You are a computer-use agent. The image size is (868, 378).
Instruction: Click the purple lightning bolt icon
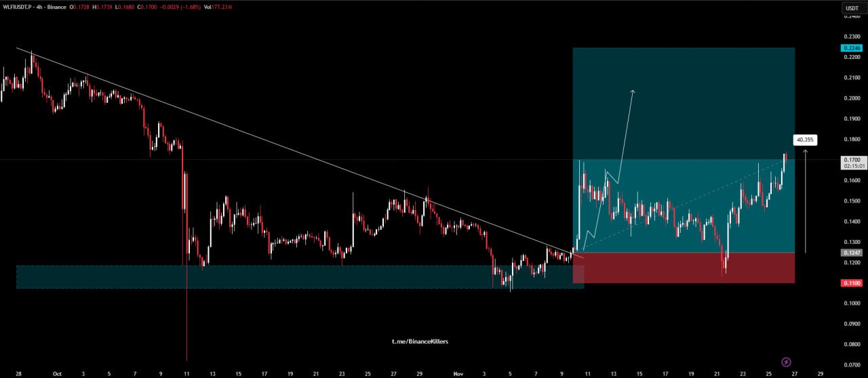click(x=786, y=362)
